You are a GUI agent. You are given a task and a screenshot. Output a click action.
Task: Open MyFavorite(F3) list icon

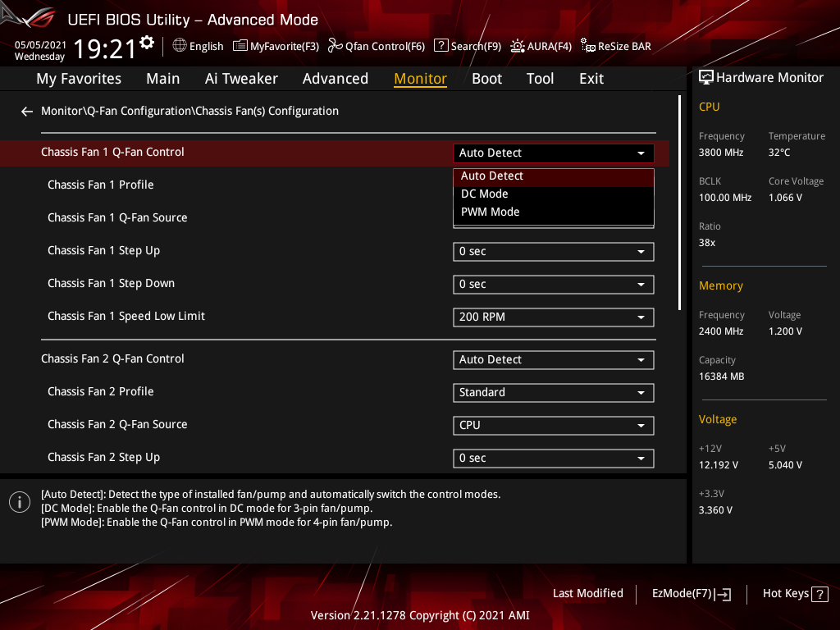click(240, 46)
